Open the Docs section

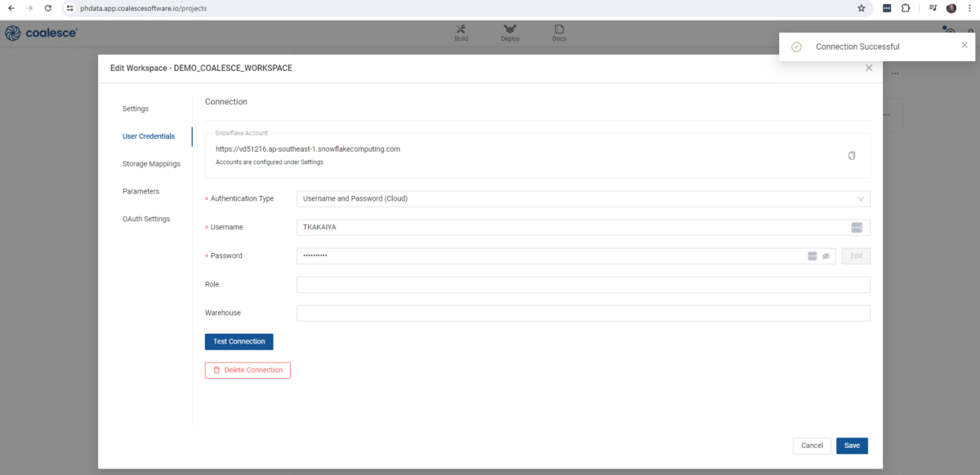tap(559, 33)
